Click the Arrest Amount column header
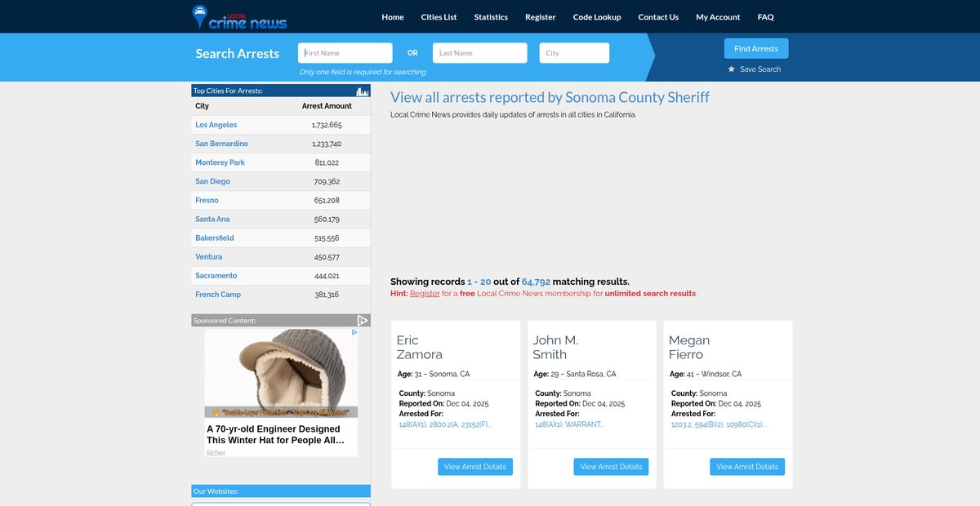This screenshot has width=980, height=506. 327,106
